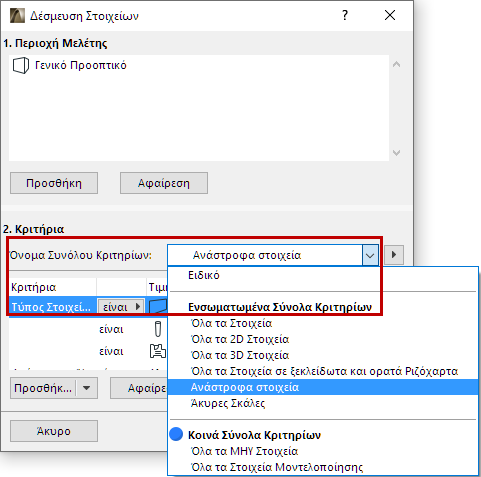Image resolution: width=481 pixels, height=477 pixels.
Task: Click the ArchiCAD app icon in title bar
Action: 17,16
